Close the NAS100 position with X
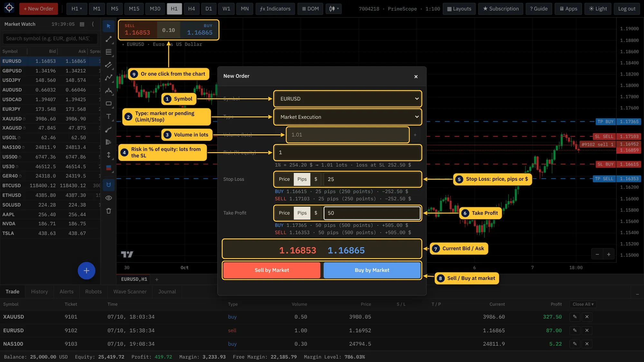Screen dimensions: 644x362 click(587, 344)
